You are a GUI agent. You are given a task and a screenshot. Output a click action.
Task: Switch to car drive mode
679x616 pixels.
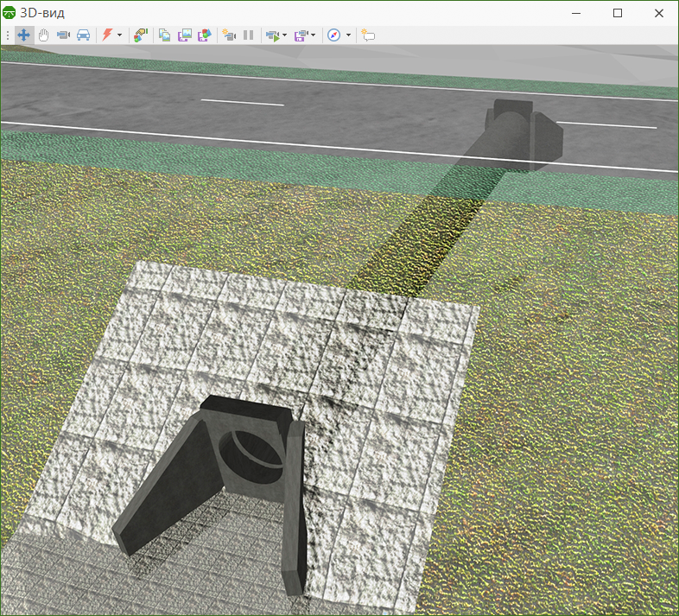pyautogui.click(x=83, y=35)
